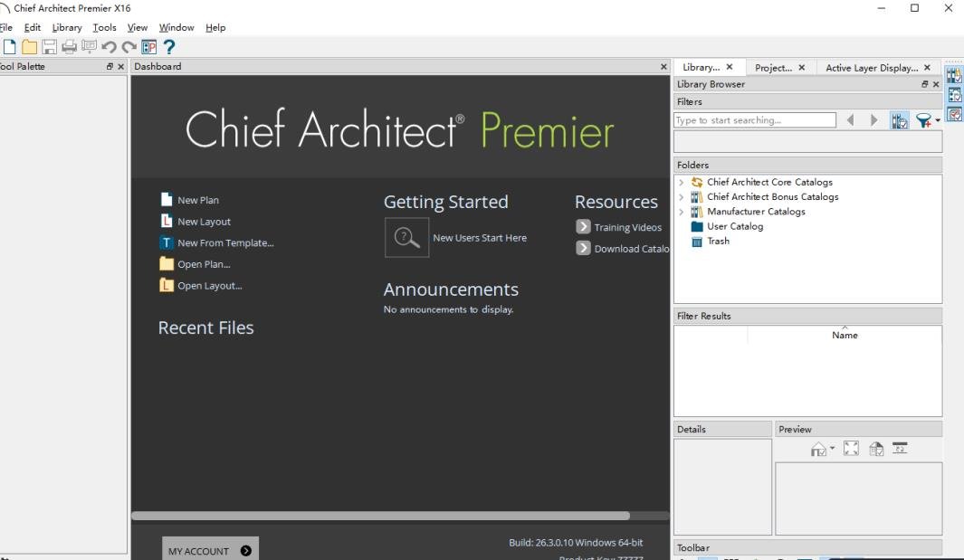Close the Active Layer Display tab
This screenshot has width=964, height=560.
(x=927, y=68)
